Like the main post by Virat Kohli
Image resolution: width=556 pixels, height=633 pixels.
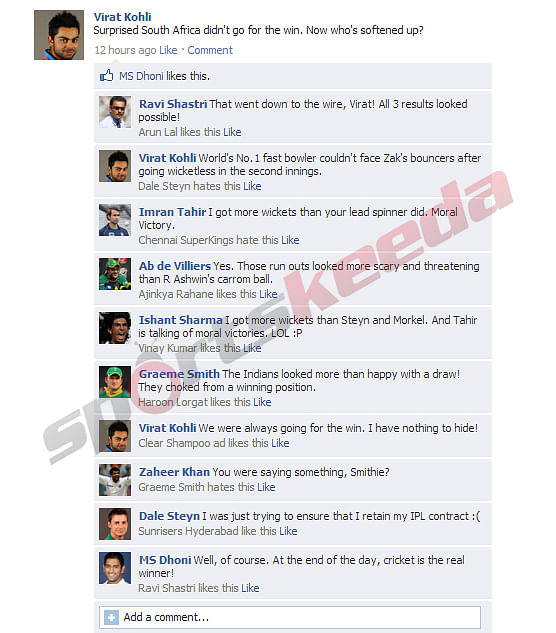(168, 50)
